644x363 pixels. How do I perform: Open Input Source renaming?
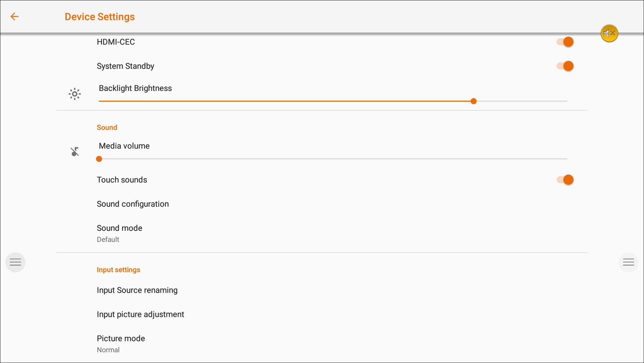137,290
